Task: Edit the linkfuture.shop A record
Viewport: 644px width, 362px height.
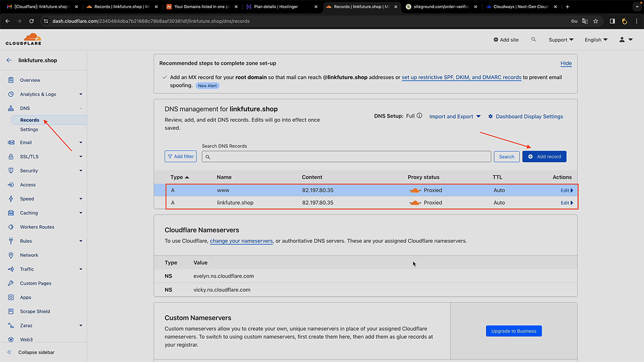Action: coord(567,203)
